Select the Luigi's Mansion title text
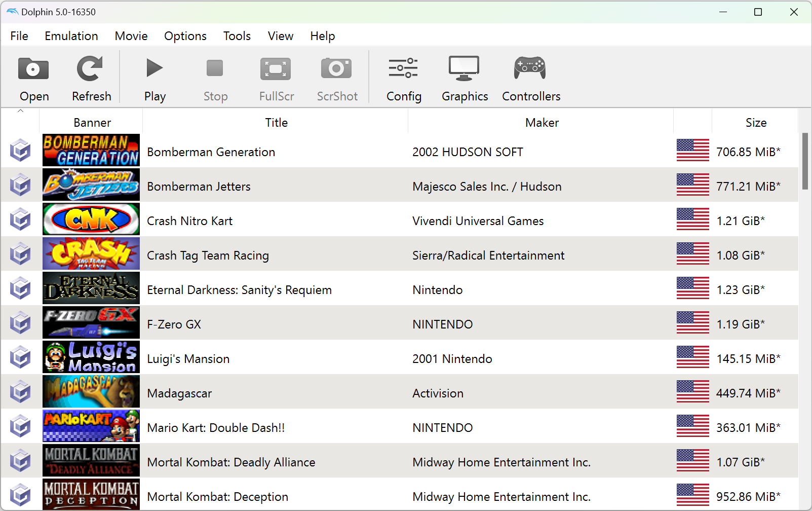Image resolution: width=812 pixels, height=511 pixels. click(188, 359)
